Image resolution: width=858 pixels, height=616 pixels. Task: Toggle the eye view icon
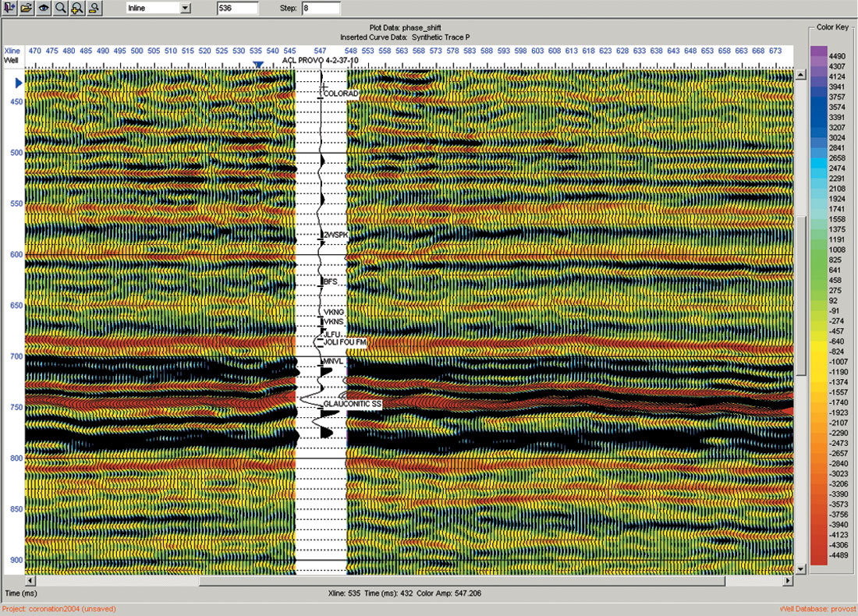coord(43,8)
